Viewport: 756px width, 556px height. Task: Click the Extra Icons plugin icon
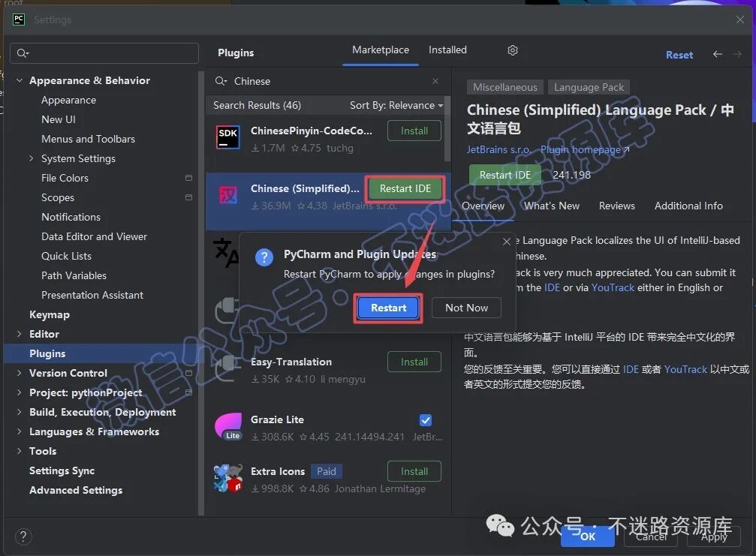pos(228,478)
